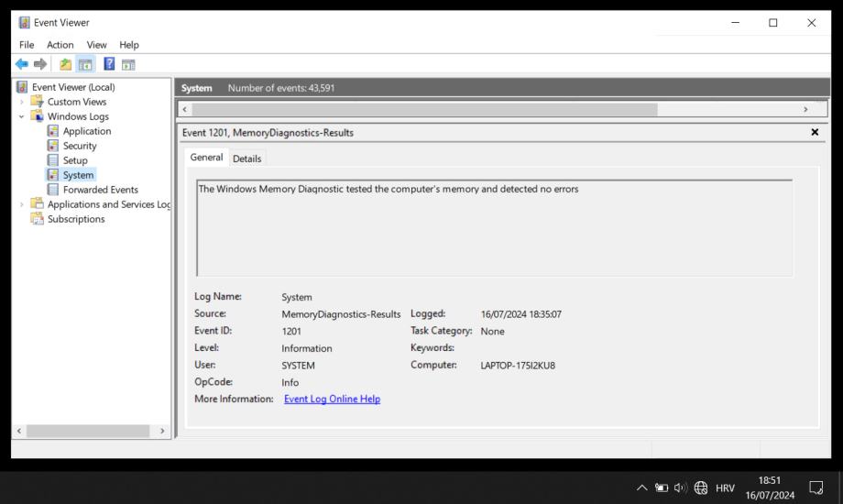Close the event preview pane with X
Viewport: 843px width, 504px height.
pyautogui.click(x=815, y=133)
